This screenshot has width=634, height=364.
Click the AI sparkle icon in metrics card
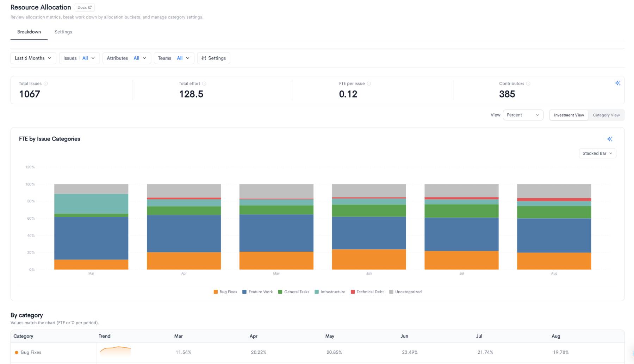click(617, 83)
